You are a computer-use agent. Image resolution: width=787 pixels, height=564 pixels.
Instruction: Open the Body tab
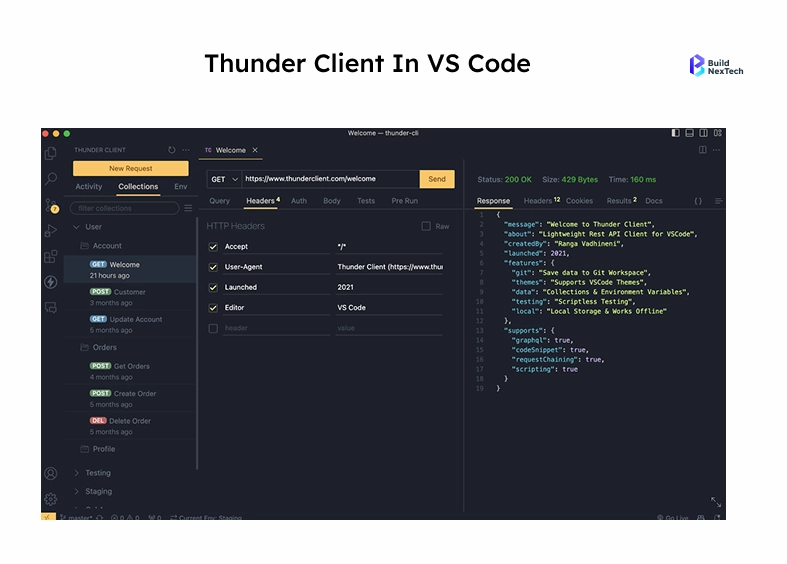[332, 201]
